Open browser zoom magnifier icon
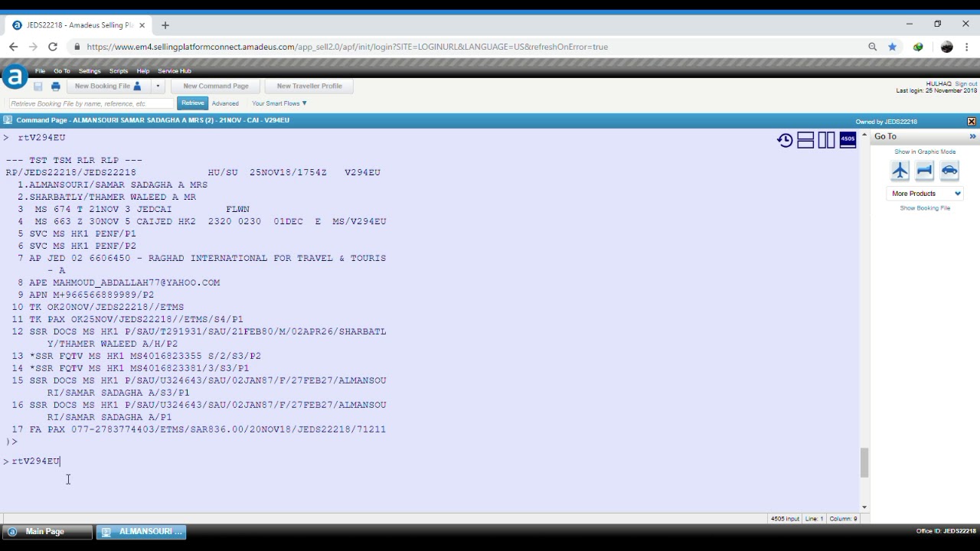980x551 pixels. [x=872, y=47]
